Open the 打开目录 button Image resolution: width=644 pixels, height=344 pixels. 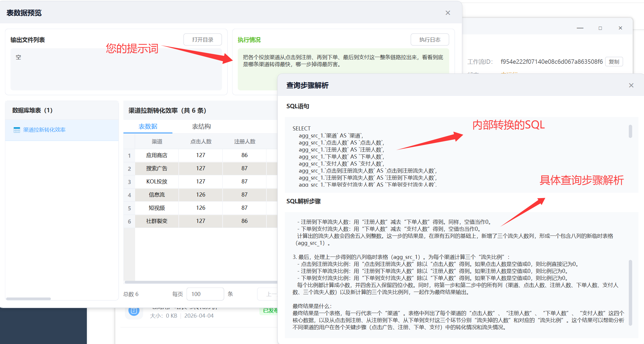click(202, 39)
